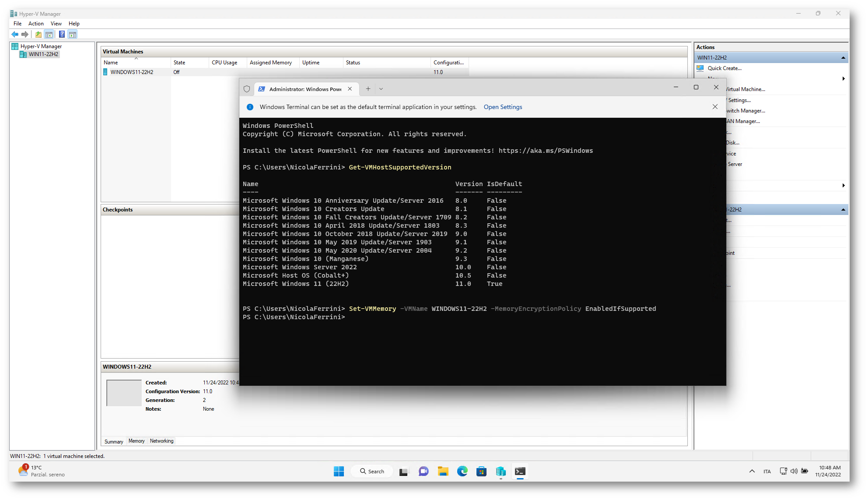Sort by Uptime column header
868x500 pixels.
click(322, 63)
